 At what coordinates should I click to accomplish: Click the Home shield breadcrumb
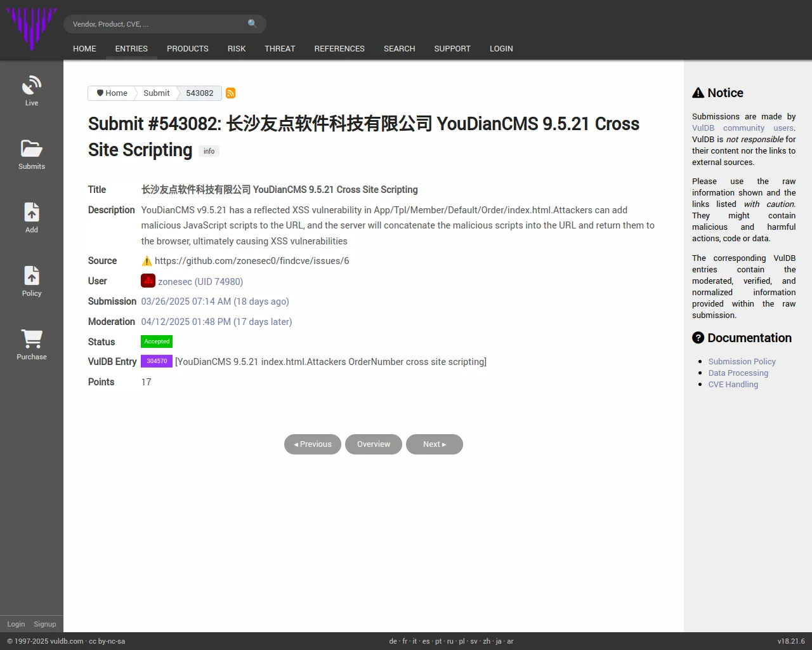click(112, 93)
